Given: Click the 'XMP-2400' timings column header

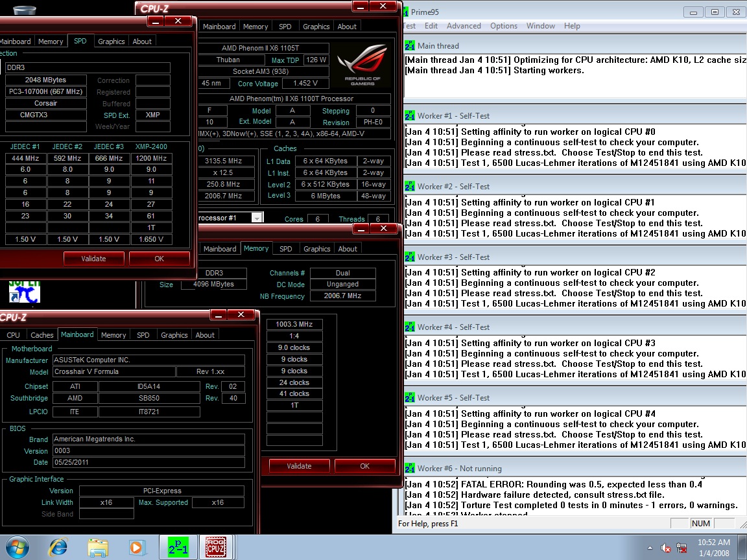Looking at the screenshot, I should (151, 146).
